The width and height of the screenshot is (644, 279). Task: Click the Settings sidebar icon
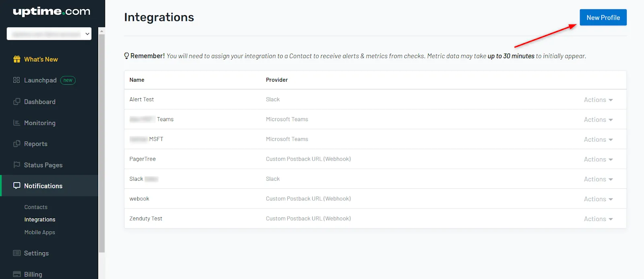tap(17, 253)
